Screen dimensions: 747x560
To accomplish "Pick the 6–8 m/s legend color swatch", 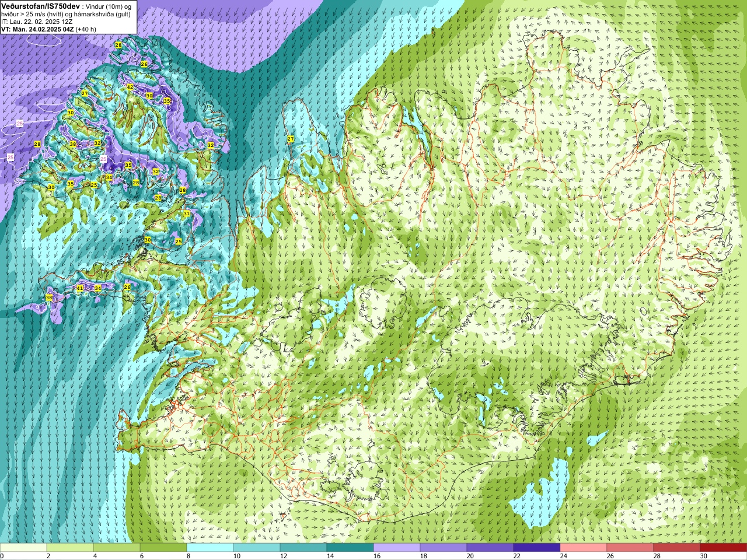I will tap(163, 548).
